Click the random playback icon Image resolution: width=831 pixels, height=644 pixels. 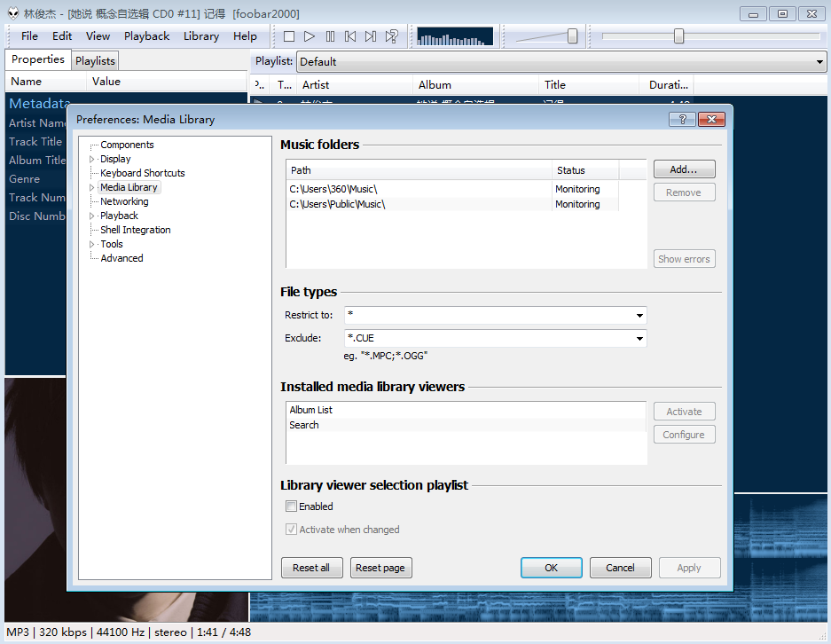click(x=392, y=36)
